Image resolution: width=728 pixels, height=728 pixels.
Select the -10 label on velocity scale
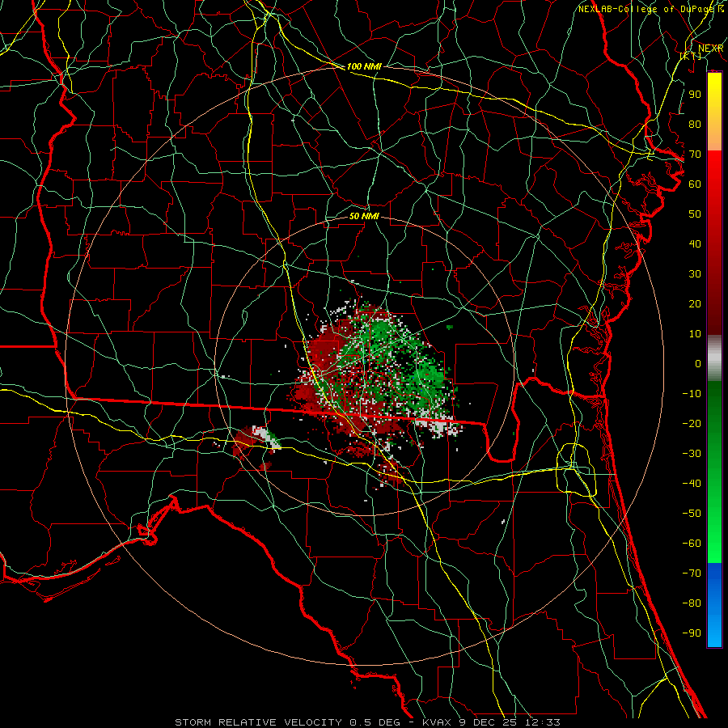point(692,394)
